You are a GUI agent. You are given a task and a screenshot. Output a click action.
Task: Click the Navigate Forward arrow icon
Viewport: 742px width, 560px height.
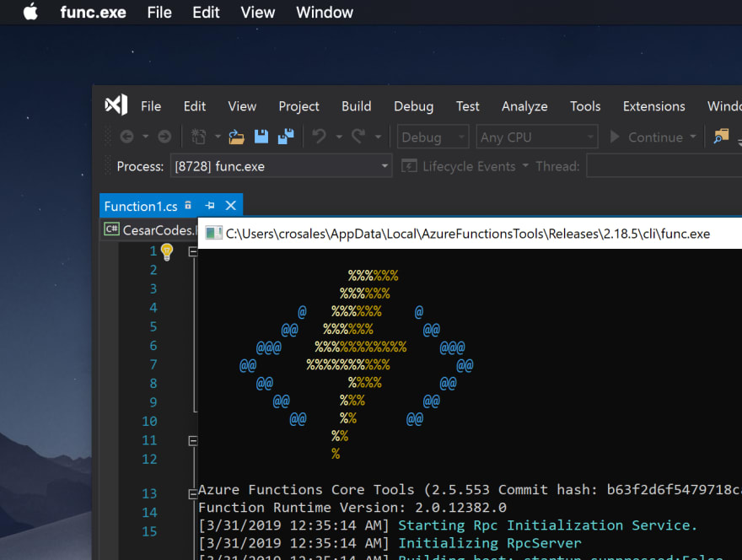164,137
